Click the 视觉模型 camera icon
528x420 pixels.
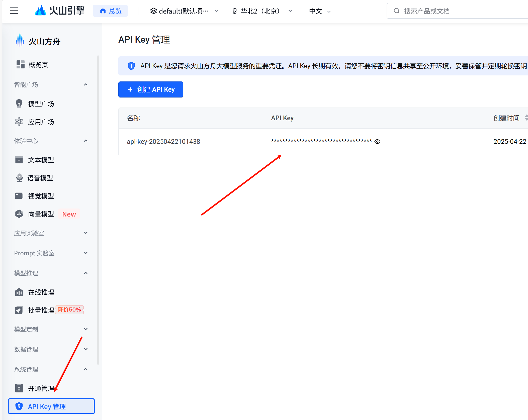(x=19, y=196)
